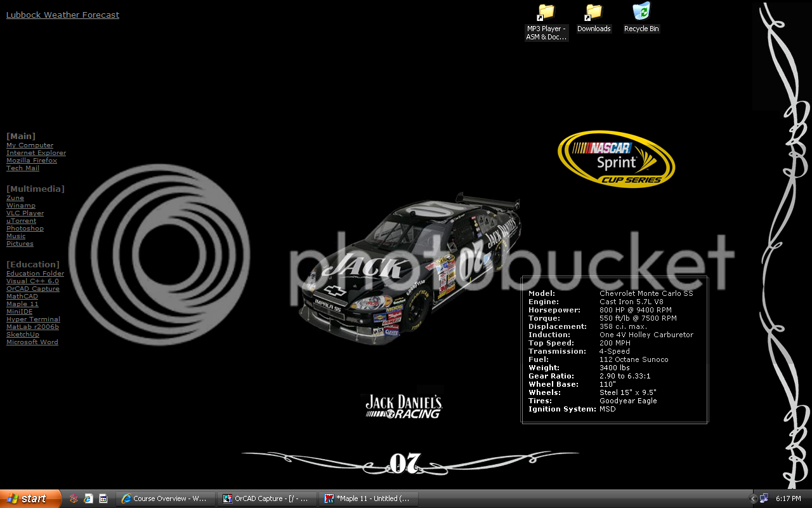Click the NASCAR Sprint Cup Series logo
Image resolution: width=812 pixels, height=508 pixels.
pos(616,159)
